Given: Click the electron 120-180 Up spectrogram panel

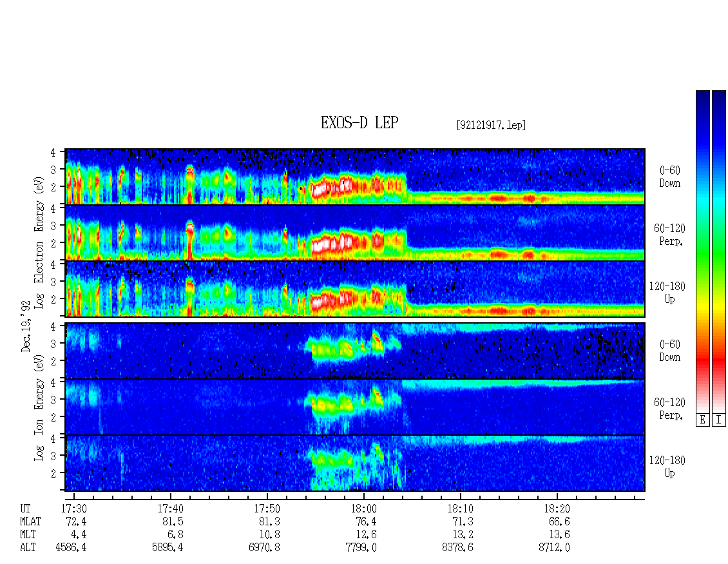Looking at the screenshot, I should (355, 289).
